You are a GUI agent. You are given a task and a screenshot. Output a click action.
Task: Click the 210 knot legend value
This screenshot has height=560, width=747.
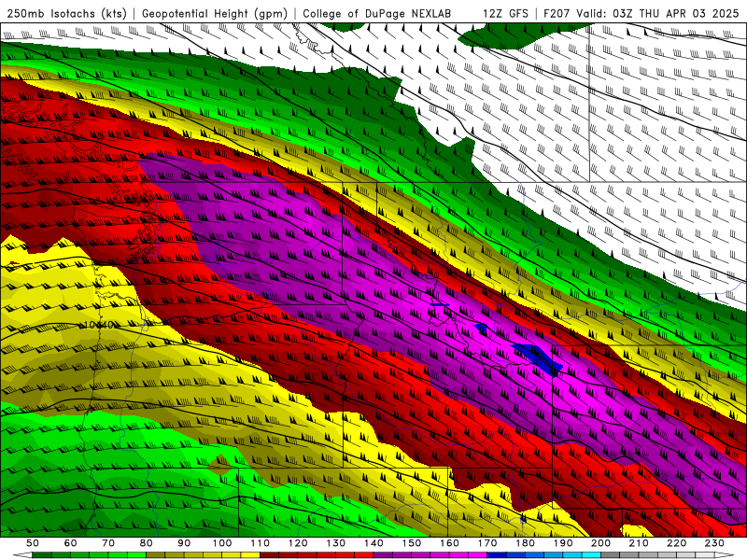[x=639, y=543]
